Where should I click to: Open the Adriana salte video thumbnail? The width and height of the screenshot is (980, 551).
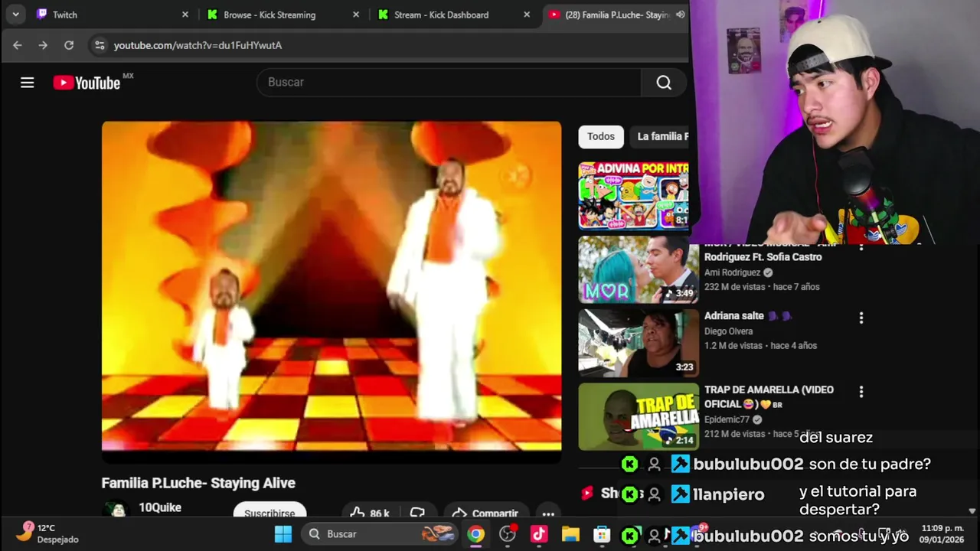[639, 343]
